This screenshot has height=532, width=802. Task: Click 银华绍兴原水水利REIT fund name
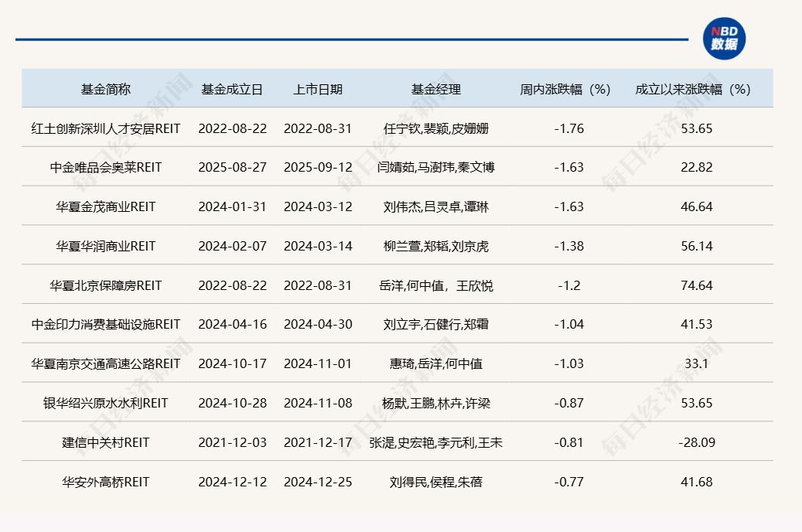106,403
